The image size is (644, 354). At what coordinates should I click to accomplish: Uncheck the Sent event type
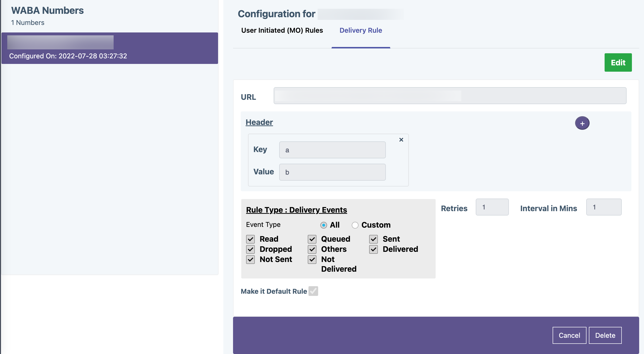(373, 239)
